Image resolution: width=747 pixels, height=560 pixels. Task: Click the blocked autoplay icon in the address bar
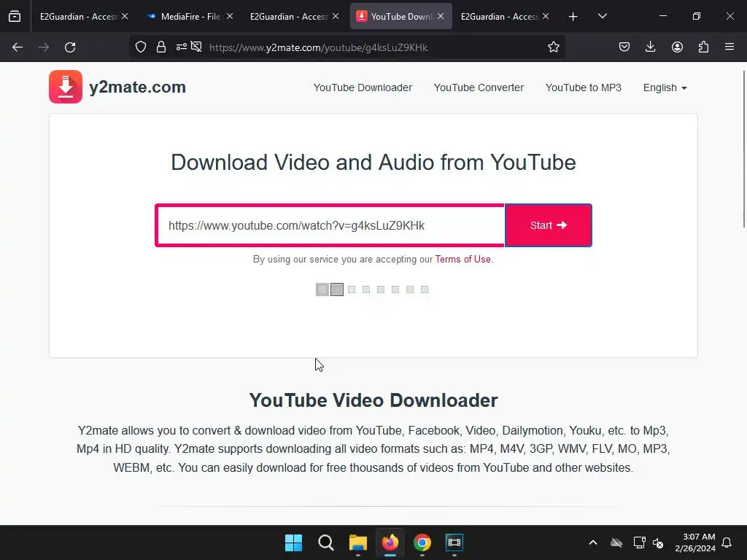click(x=196, y=47)
